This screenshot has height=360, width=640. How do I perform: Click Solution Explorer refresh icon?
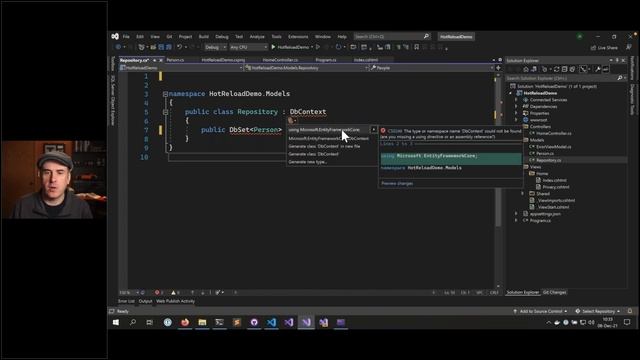tap(556, 69)
